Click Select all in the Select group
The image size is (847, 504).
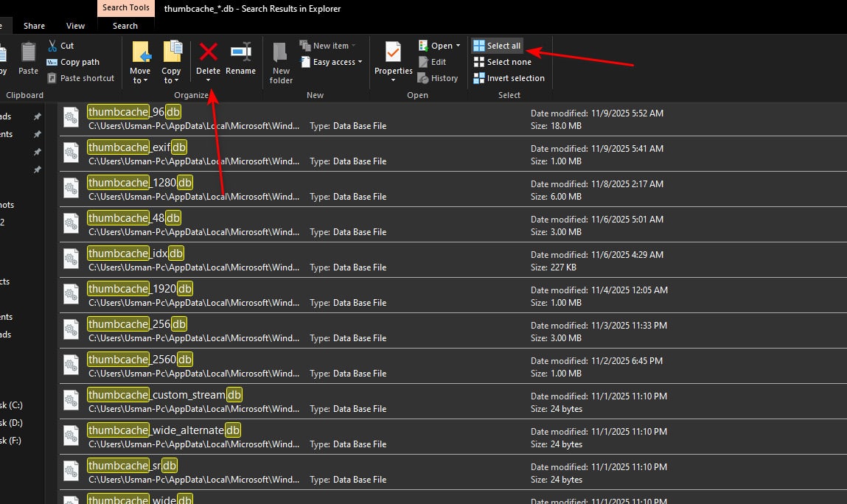[x=497, y=46]
